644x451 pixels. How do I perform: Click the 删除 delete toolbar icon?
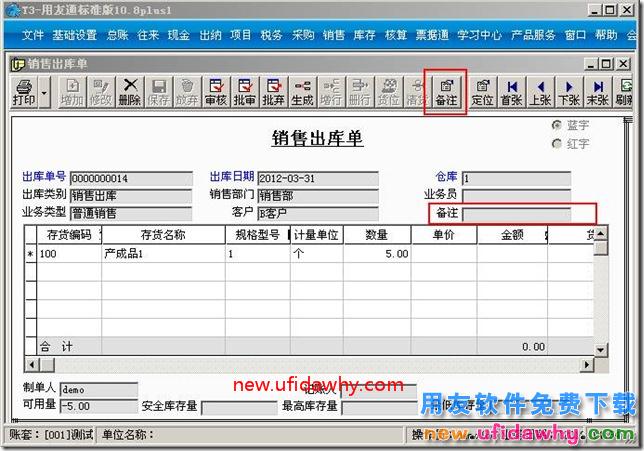point(130,92)
